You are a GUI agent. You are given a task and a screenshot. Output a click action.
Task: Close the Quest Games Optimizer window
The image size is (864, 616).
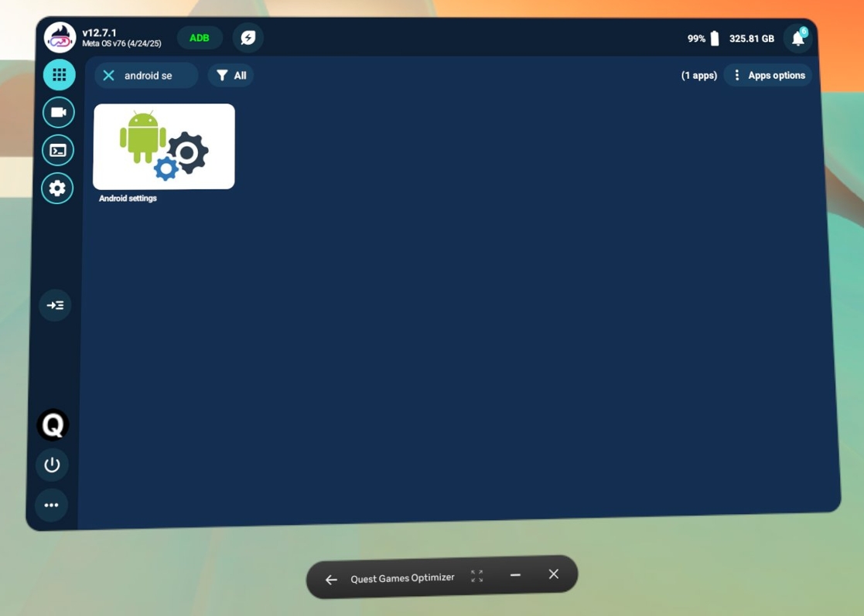coord(554,574)
